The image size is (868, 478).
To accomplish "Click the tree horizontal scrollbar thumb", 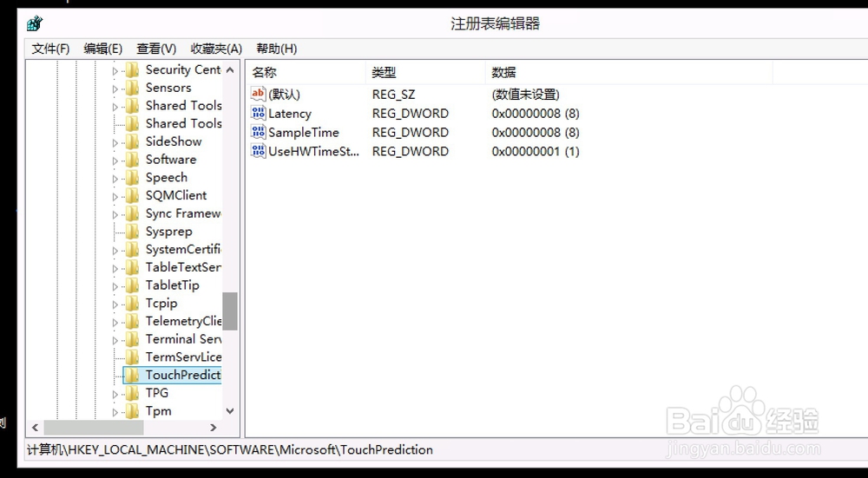I will [x=94, y=427].
